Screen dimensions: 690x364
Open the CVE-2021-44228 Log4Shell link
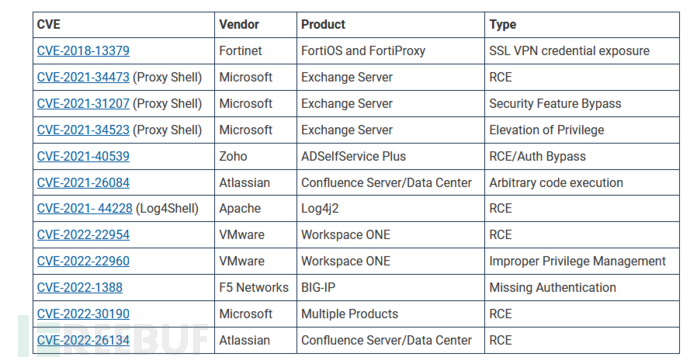click(x=84, y=209)
